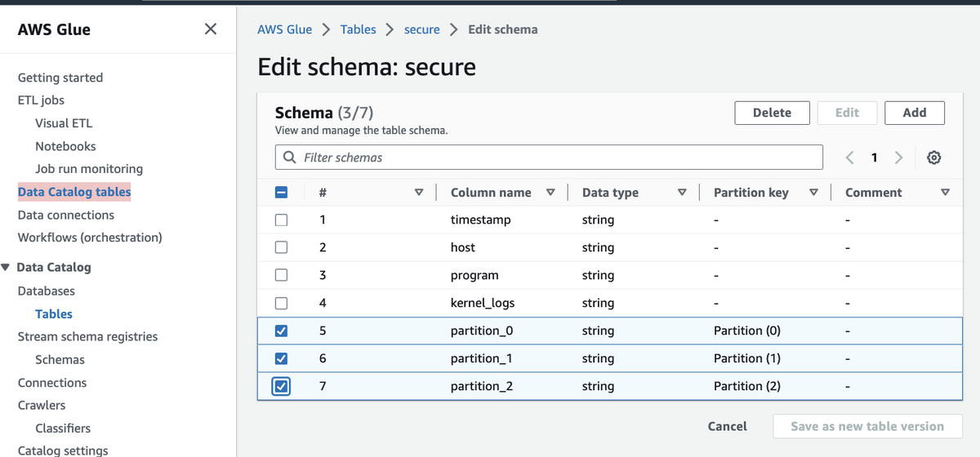This screenshot has height=457, width=980.
Task: Sort by Comment column arrow
Action: click(945, 193)
